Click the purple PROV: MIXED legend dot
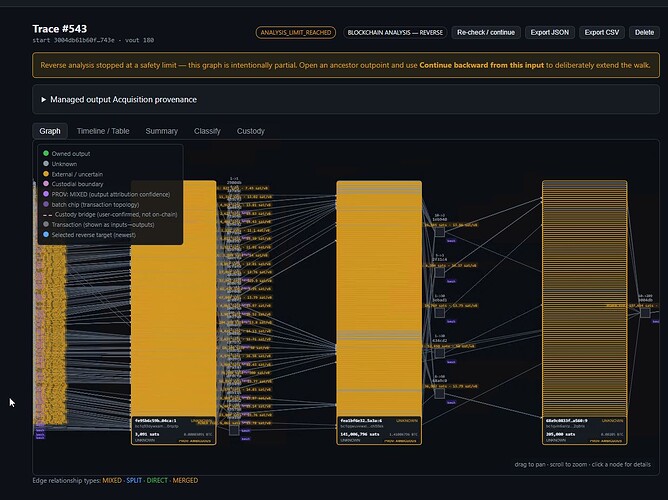Viewport: 668px width, 500px height. [x=46, y=194]
